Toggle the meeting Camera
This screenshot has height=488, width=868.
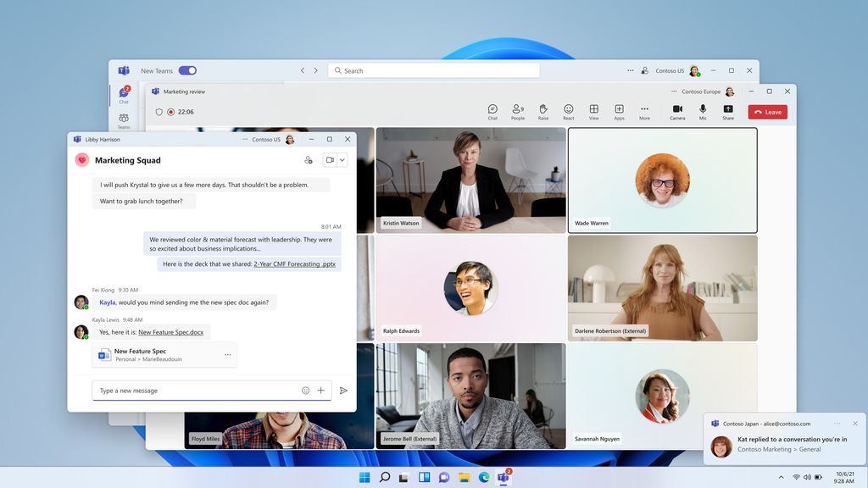(x=677, y=111)
